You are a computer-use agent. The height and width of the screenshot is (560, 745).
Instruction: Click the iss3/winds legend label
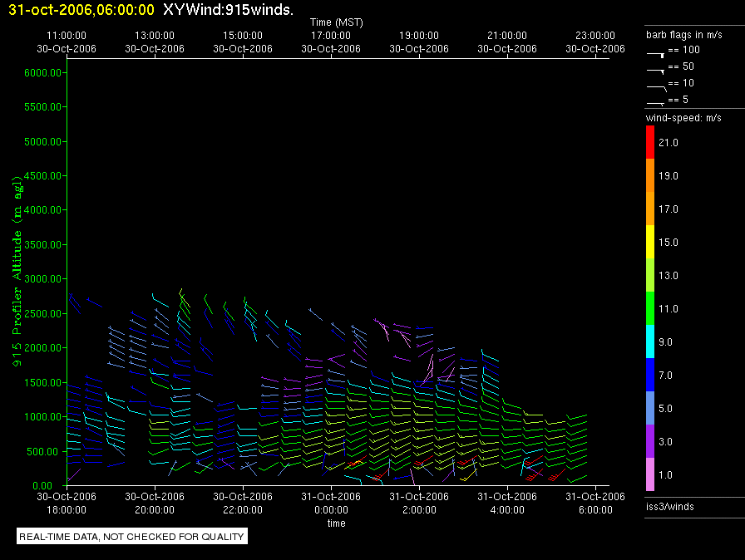670,506
